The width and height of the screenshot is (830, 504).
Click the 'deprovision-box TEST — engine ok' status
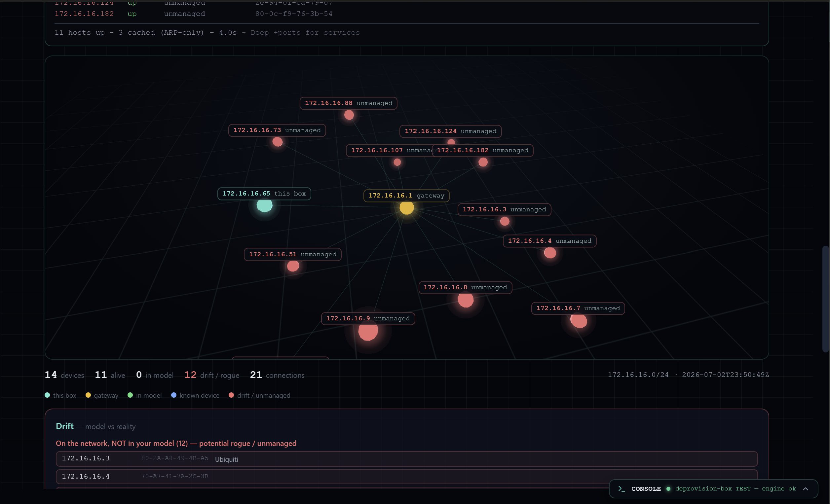point(736,488)
